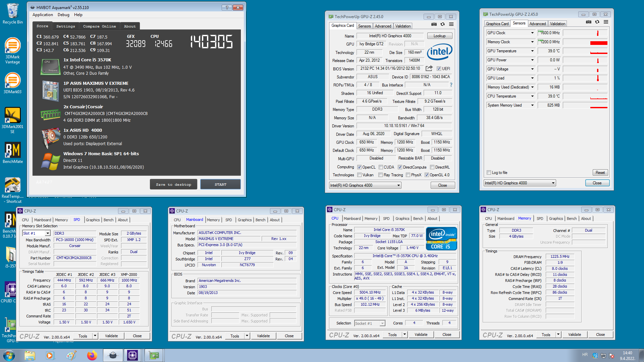Switch to GPU-Z taskbar button
This screenshot has width=644, height=362.
[154, 355]
